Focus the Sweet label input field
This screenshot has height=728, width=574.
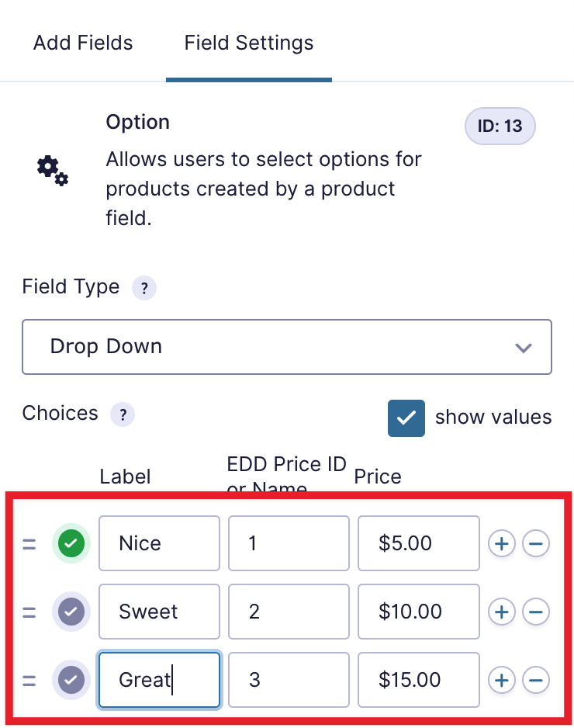(159, 612)
